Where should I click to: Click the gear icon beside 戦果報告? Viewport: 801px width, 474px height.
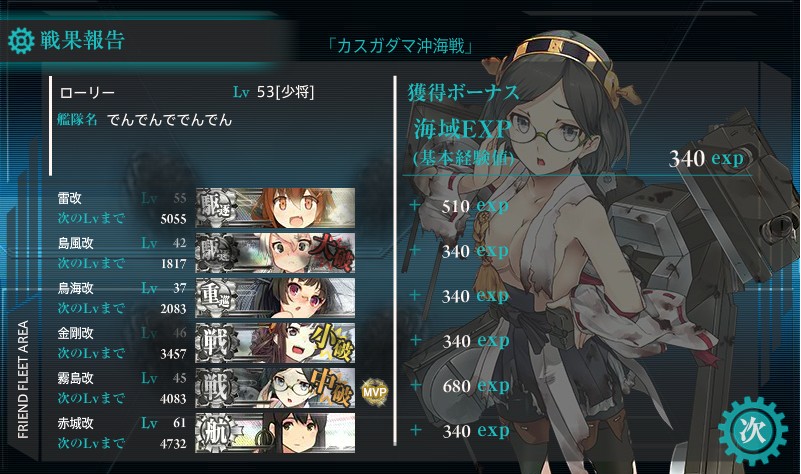tap(21, 41)
